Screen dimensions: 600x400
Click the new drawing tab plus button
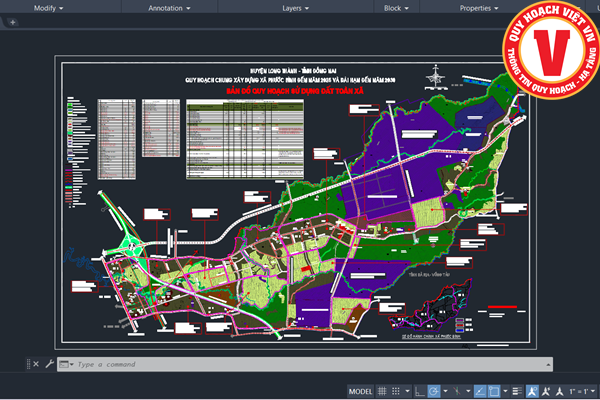(x=12, y=22)
